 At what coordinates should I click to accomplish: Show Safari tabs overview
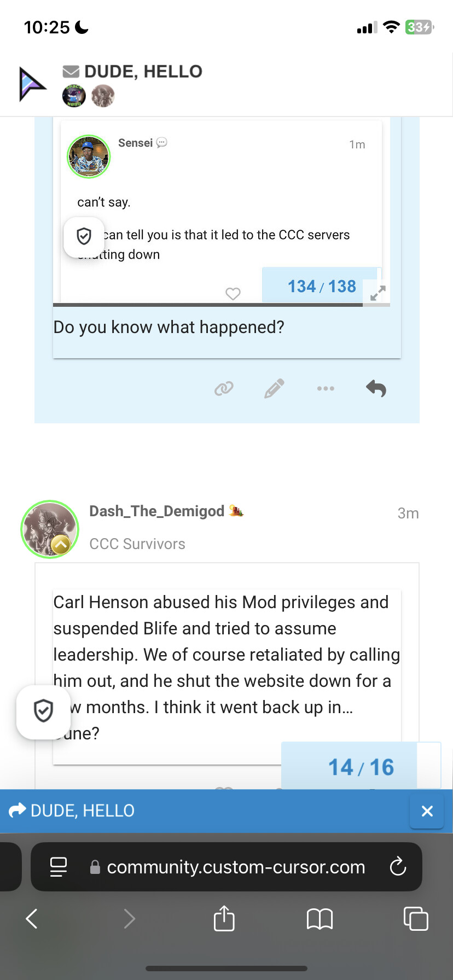pyautogui.click(x=416, y=918)
